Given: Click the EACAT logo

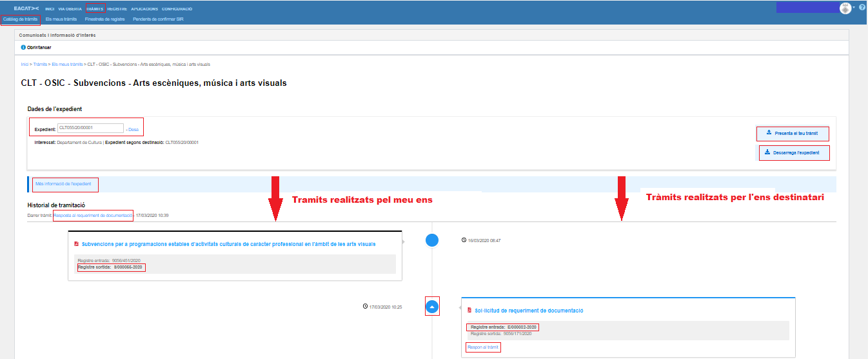Looking at the screenshot, I should click(x=26, y=9).
